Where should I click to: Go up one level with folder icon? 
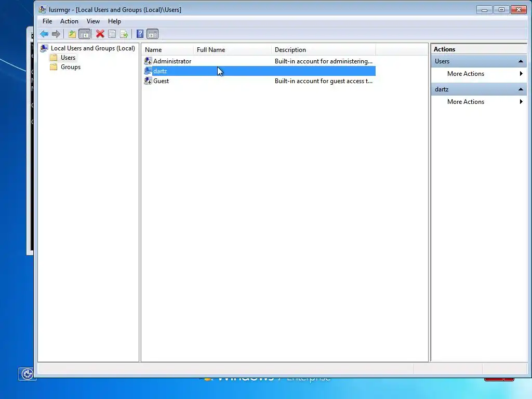72,34
